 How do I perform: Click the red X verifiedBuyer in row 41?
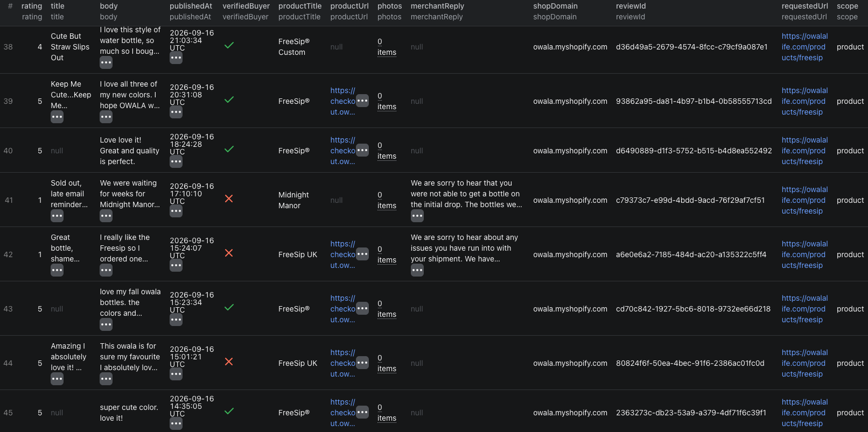pyautogui.click(x=229, y=199)
